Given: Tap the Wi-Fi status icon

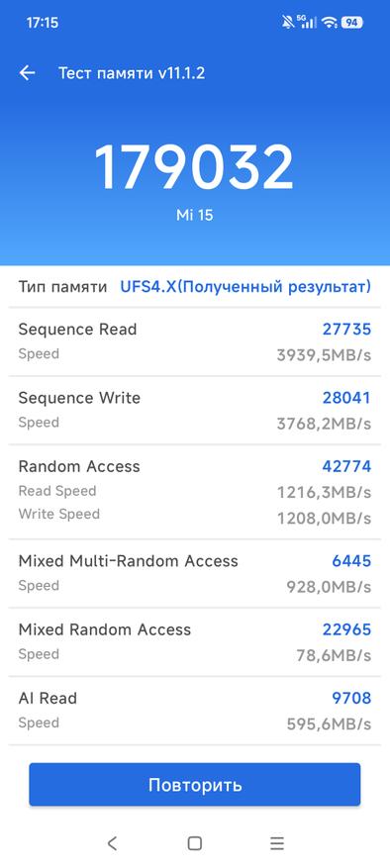Looking at the screenshot, I should [x=330, y=23].
